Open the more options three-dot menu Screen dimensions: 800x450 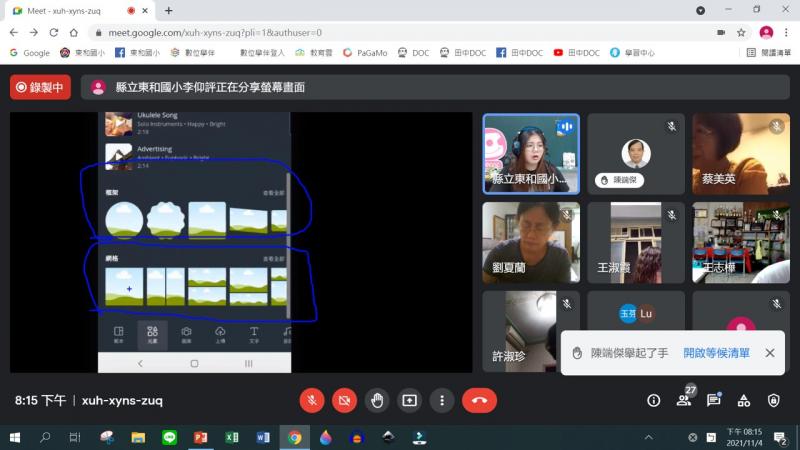pos(442,401)
